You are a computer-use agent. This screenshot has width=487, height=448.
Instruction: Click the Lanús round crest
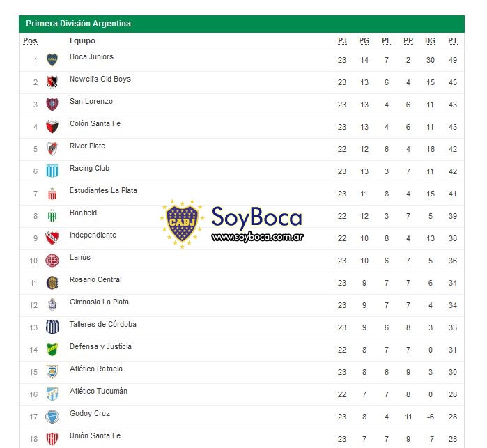[52, 261]
